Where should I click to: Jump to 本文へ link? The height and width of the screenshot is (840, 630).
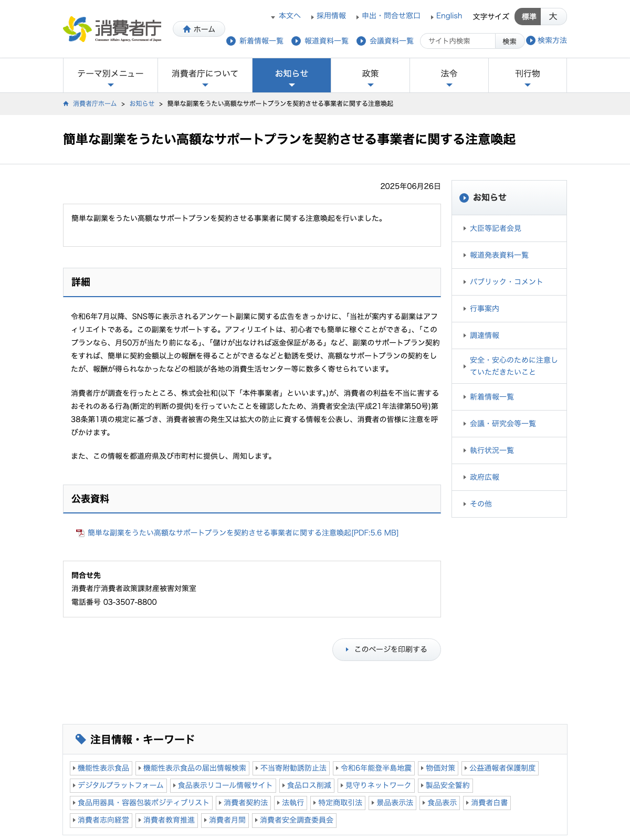tap(289, 16)
